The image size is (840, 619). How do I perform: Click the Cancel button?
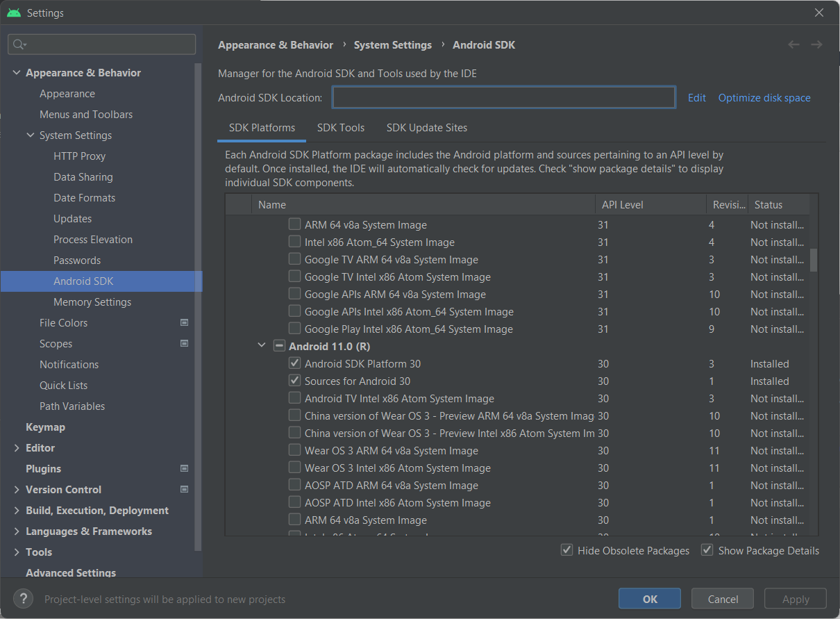pyautogui.click(x=723, y=599)
